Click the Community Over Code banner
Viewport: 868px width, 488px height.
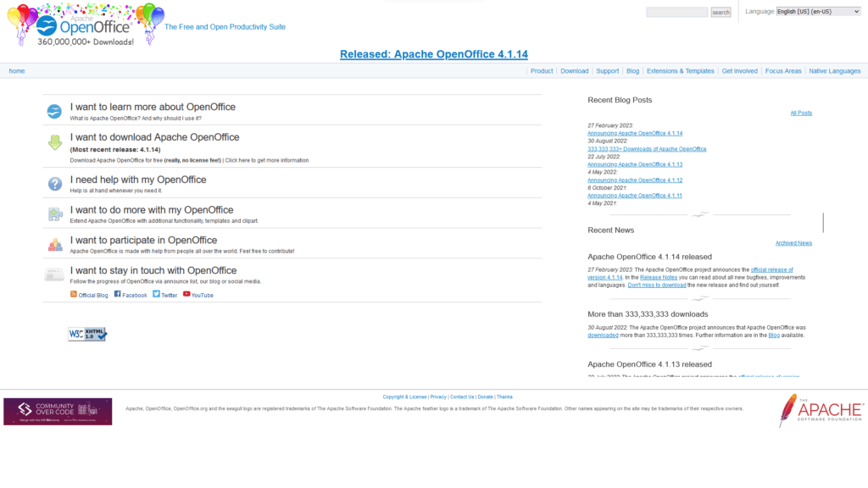click(58, 412)
